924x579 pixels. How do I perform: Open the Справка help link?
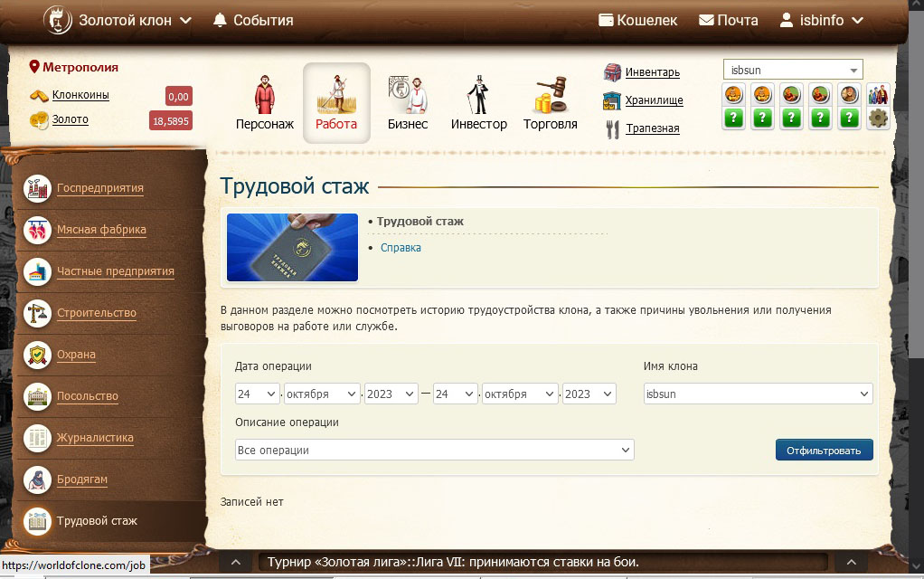point(401,248)
